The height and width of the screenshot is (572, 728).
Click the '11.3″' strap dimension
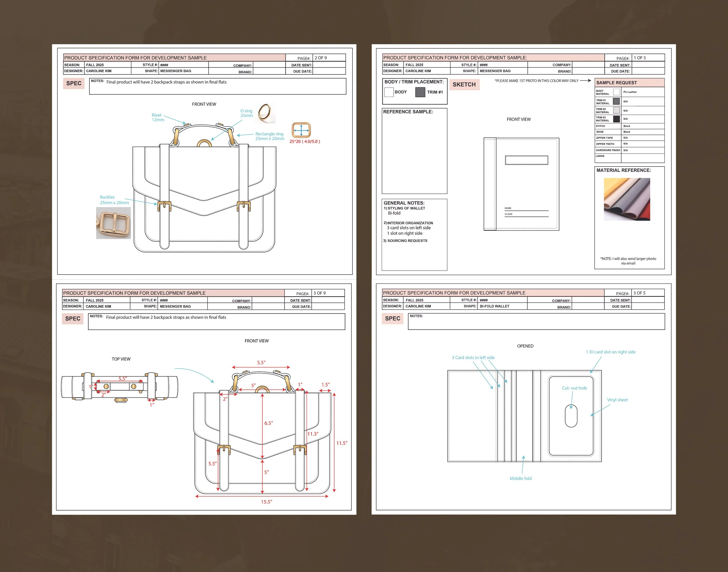click(313, 434)
